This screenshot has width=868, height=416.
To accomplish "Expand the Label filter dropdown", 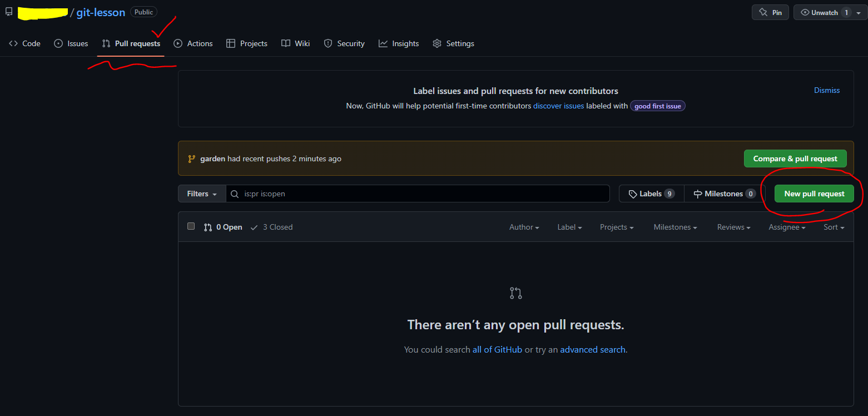I will pyautogui.click(x=570, y=227).
